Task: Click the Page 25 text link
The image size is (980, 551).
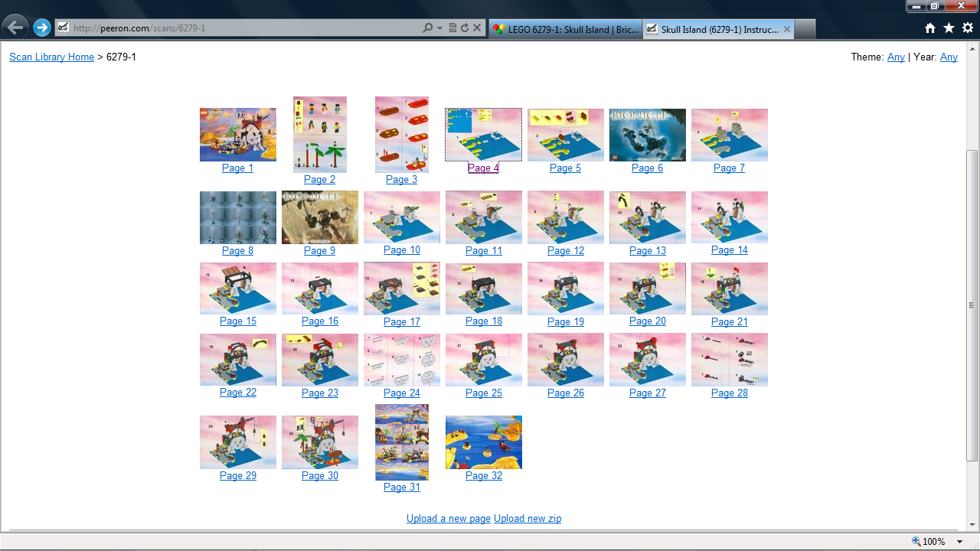Action: point(484,393)
